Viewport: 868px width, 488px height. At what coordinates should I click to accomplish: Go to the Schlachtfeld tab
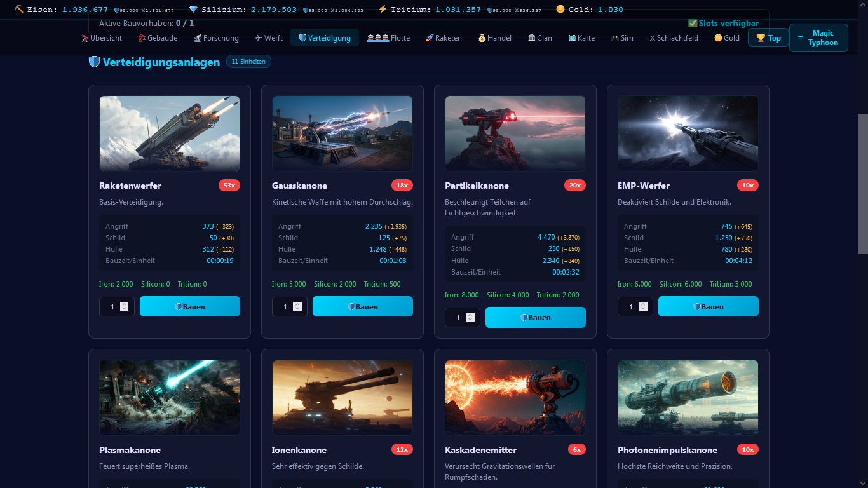674,38
